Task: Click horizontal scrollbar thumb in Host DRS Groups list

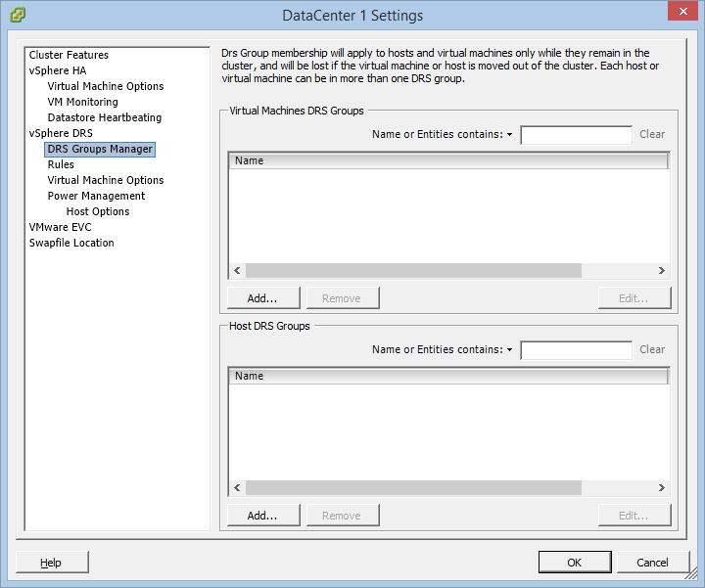Action: tap(413, 488)
